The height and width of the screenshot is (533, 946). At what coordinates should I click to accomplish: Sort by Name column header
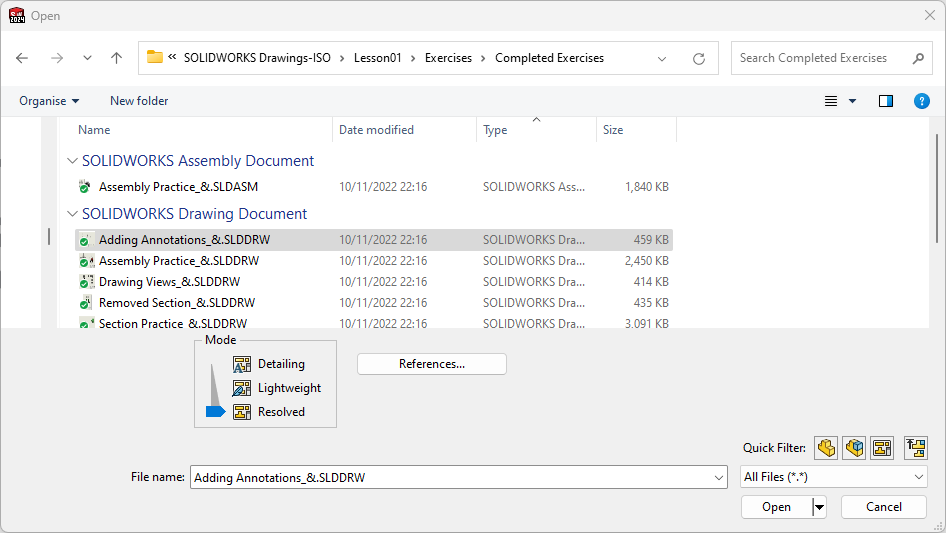click(x=94, y=130)
